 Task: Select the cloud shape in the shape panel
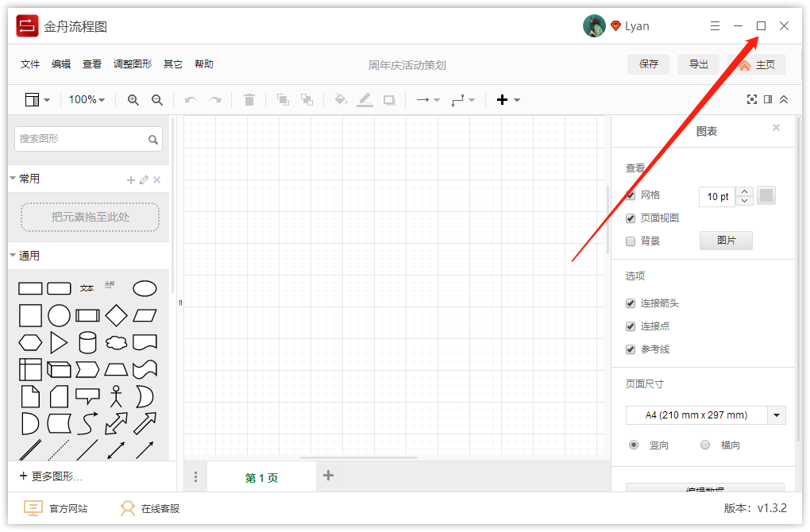point(116,342)
